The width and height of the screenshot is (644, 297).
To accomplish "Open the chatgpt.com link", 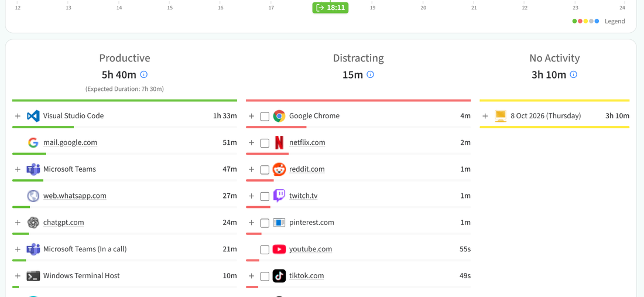I will tap(64, 223).
